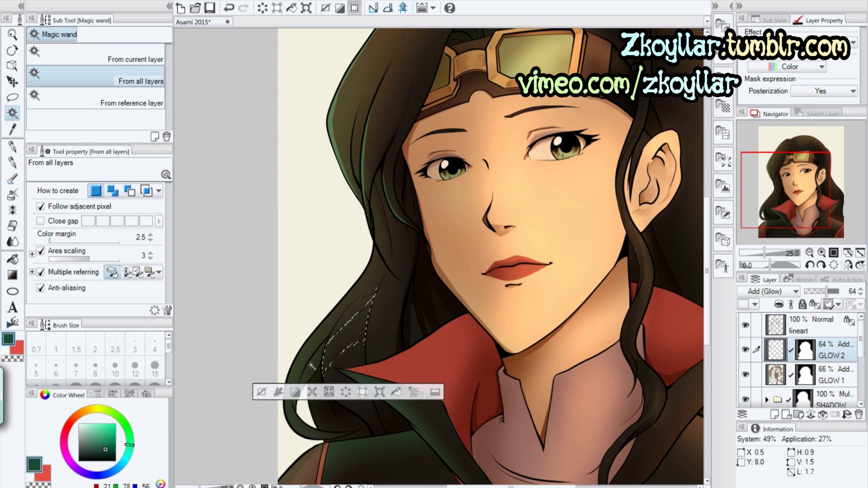Image resolution: width=868 pixels, height=488 pixels.
Task: Select the Eyedropper tool
Action: point(12,129)
